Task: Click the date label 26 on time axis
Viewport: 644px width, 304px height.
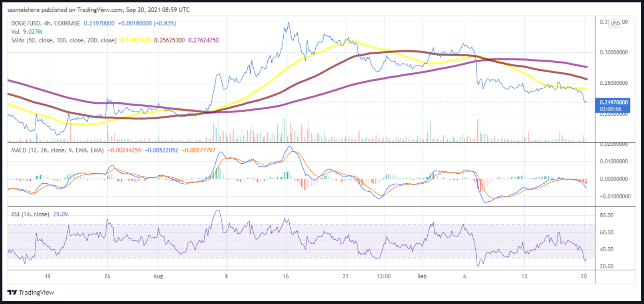Action: click(x=107, y=276)
